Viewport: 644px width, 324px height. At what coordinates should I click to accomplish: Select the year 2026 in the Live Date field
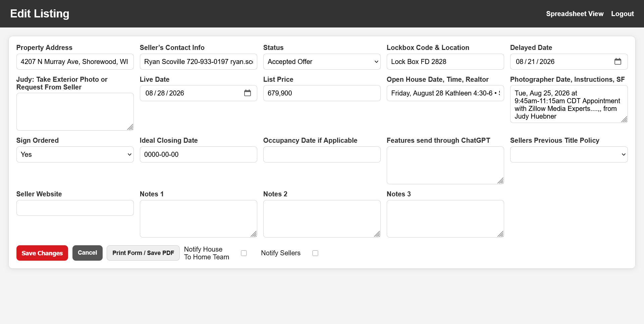coord(176,93)
